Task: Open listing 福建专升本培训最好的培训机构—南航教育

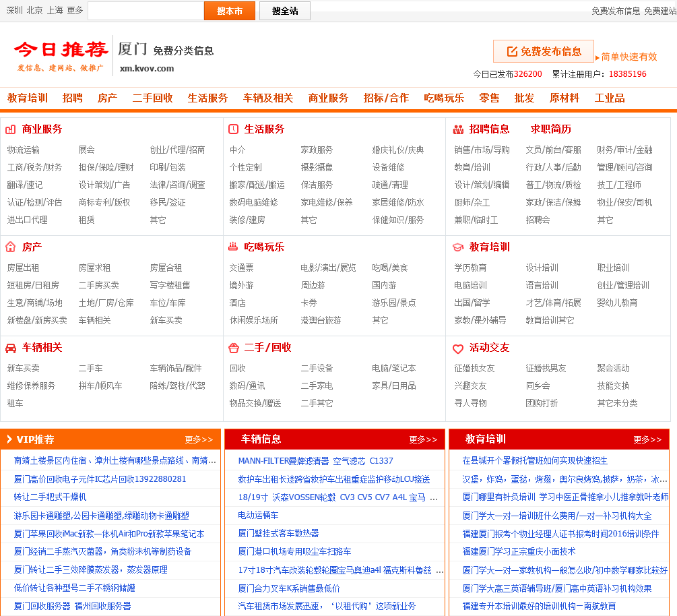Action: [540, 606]
